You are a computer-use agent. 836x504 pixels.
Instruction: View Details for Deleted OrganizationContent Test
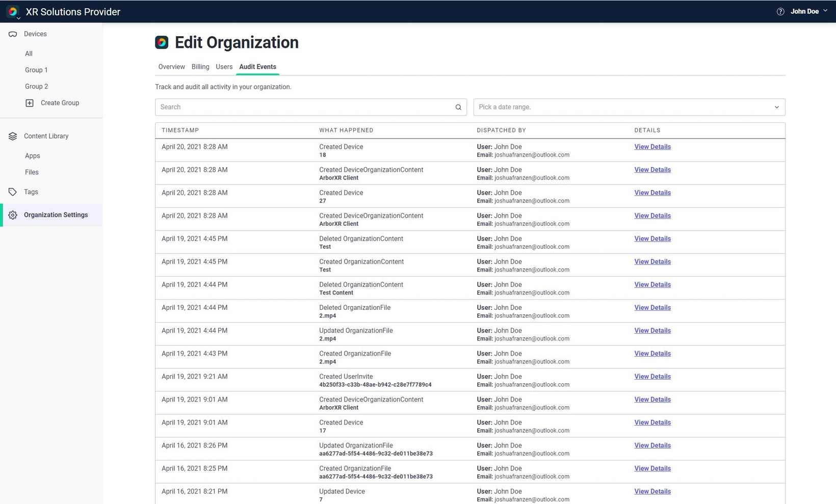(x=652, y=238)
